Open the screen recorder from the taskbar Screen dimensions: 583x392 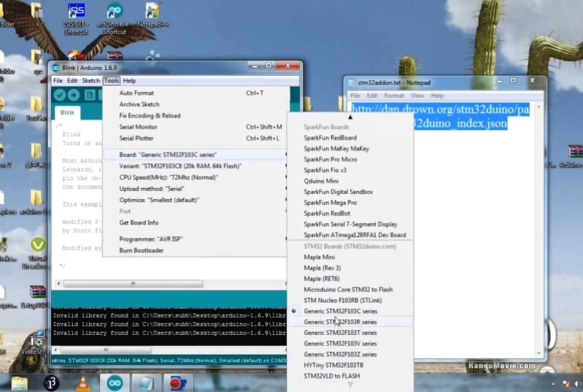[178, 383]
